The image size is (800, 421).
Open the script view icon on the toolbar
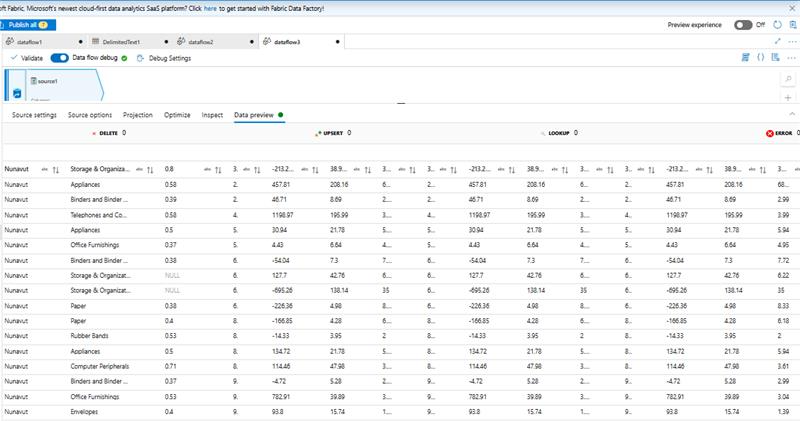point(745,58)
